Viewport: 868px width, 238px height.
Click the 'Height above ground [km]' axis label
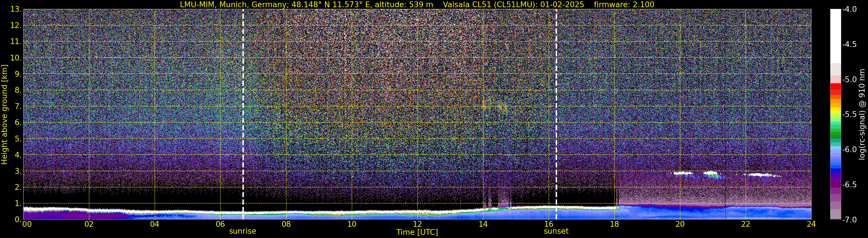[x=4, y=114]
